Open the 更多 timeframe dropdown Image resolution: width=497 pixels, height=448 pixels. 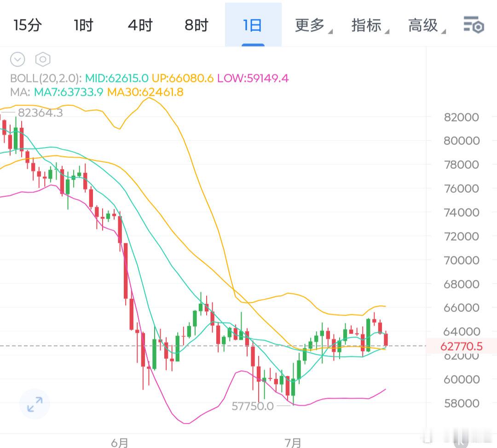[313, 25]
